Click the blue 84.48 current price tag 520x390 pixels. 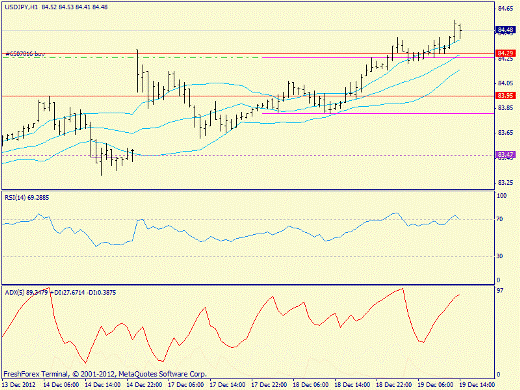(506, 30)
